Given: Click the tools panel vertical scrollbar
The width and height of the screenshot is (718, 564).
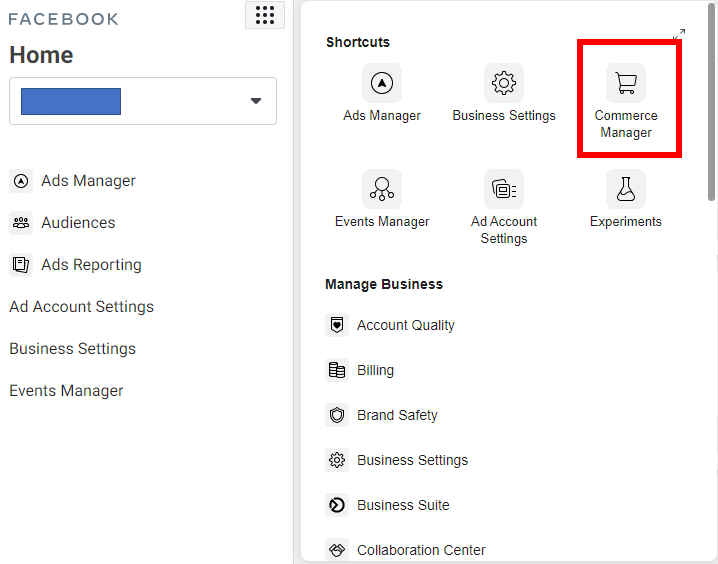Looking at the screenshot, I should click(x=711, y=103).
